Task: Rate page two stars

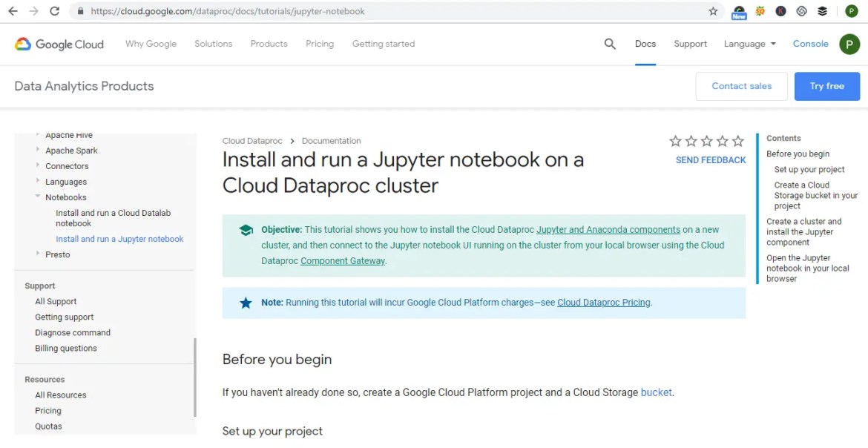Action: point(691,141)
